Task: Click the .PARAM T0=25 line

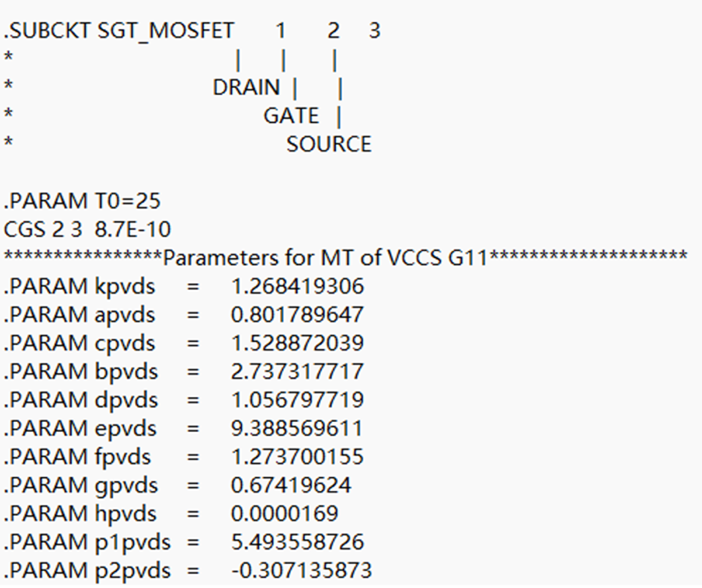Action: pos(82,200)
